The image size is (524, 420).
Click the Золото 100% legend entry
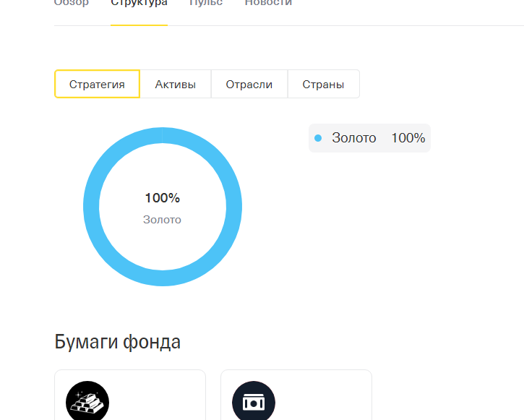(x=369, y=138)
